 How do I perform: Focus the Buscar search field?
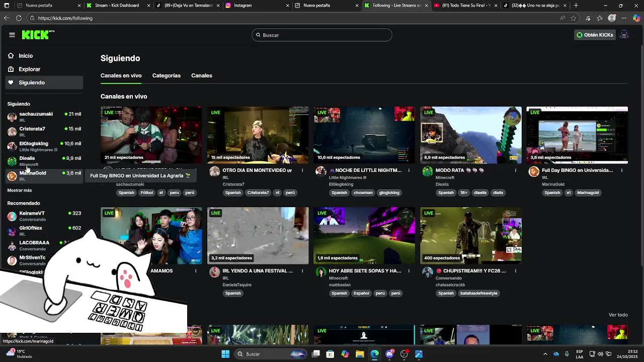(x=322, y=35)
